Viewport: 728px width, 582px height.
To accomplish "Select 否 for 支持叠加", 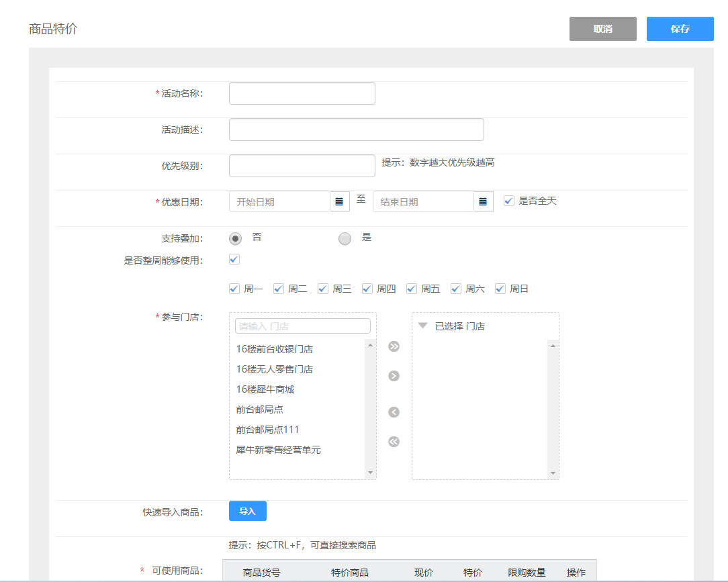I will (x=236, y=238).
